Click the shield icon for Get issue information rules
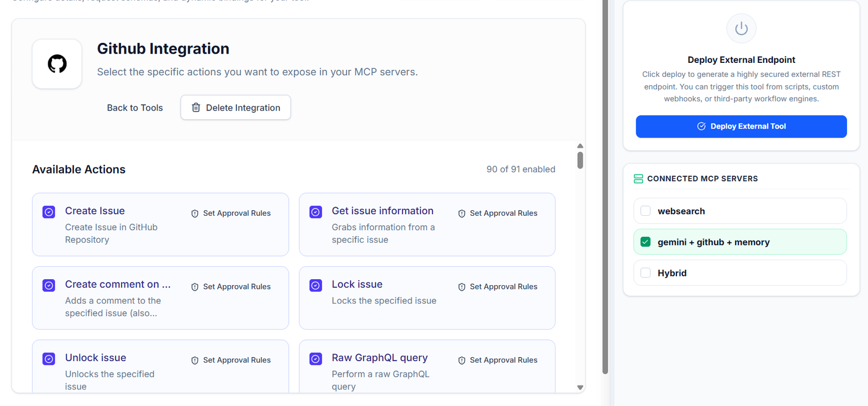The width and height of the screenshot is (868, 406). [x=462, y=214]
